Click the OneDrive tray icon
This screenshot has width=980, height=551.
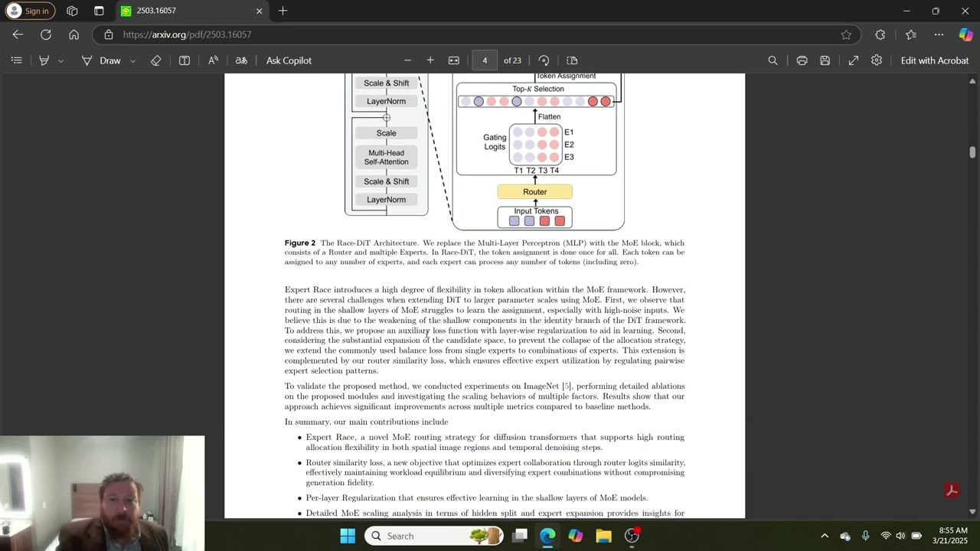tap(845, 536)
